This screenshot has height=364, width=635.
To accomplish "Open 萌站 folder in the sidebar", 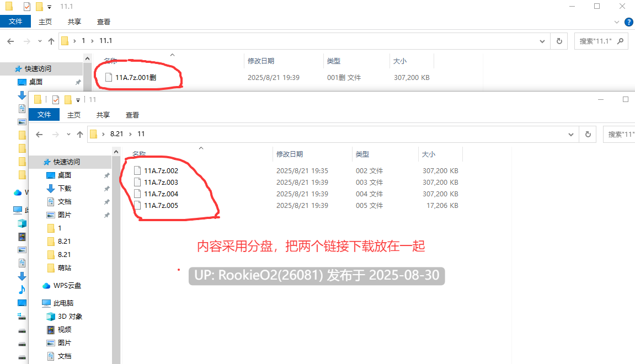I will coord(65,267).
